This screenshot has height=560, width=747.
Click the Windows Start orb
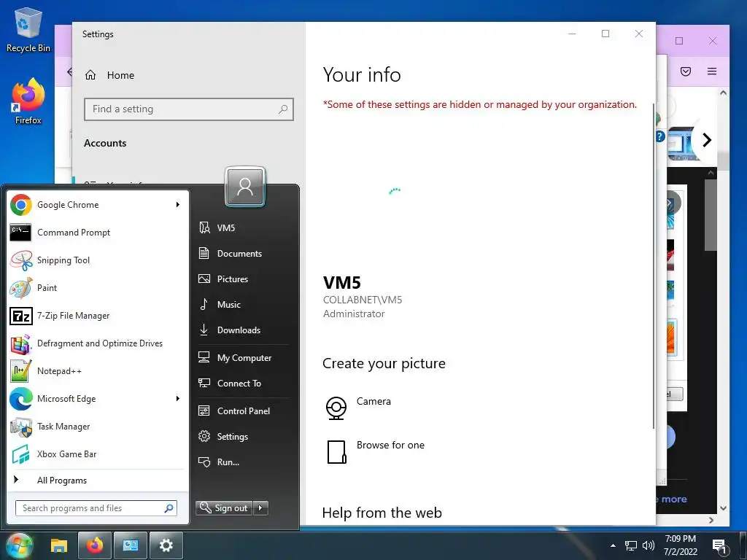point(19,545)
